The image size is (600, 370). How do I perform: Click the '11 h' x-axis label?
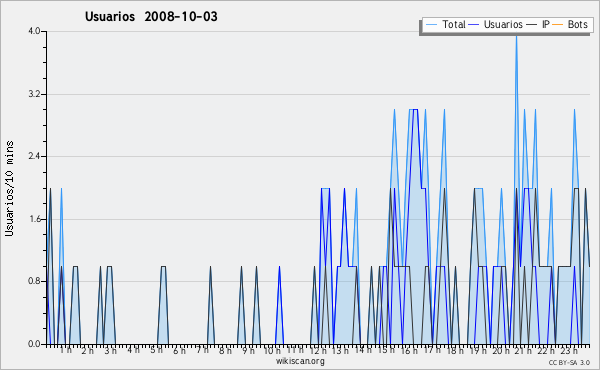coord(295,350)
